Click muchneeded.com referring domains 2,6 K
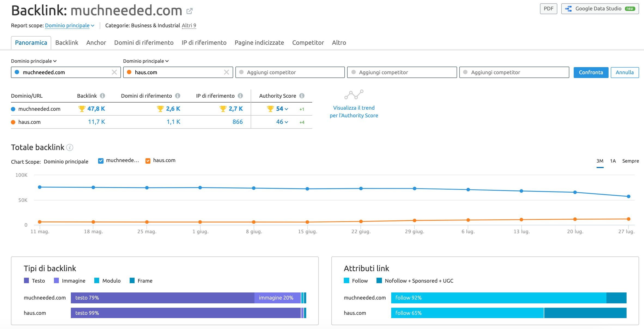The width and height of the screenshot is (644, 329). (x=173, y=109)
